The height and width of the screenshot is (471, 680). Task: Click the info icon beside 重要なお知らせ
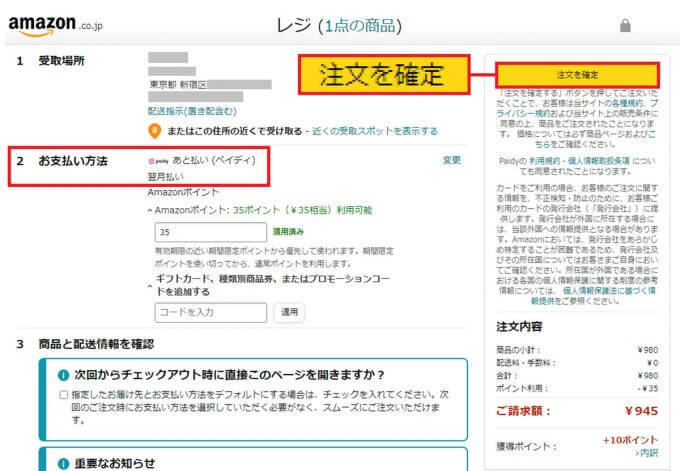(63, 464)
